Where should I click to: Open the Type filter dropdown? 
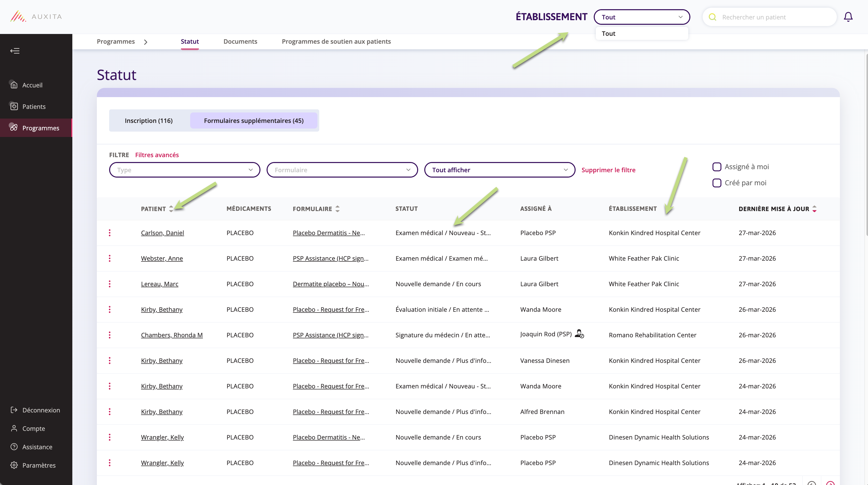click(x=184, y=170)
